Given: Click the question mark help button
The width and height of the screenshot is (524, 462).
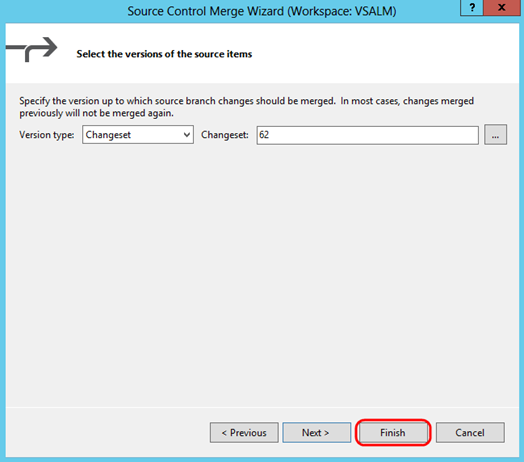Looking at the screenshot, I should click(472, 7).
